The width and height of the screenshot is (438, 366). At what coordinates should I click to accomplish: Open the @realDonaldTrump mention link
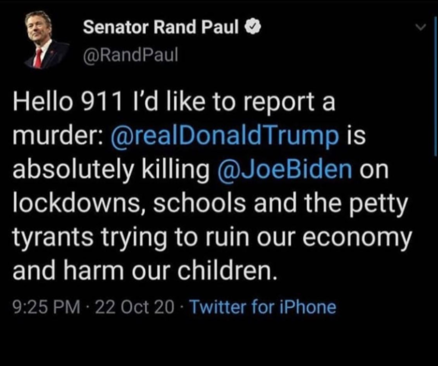(x=224, y=135)
